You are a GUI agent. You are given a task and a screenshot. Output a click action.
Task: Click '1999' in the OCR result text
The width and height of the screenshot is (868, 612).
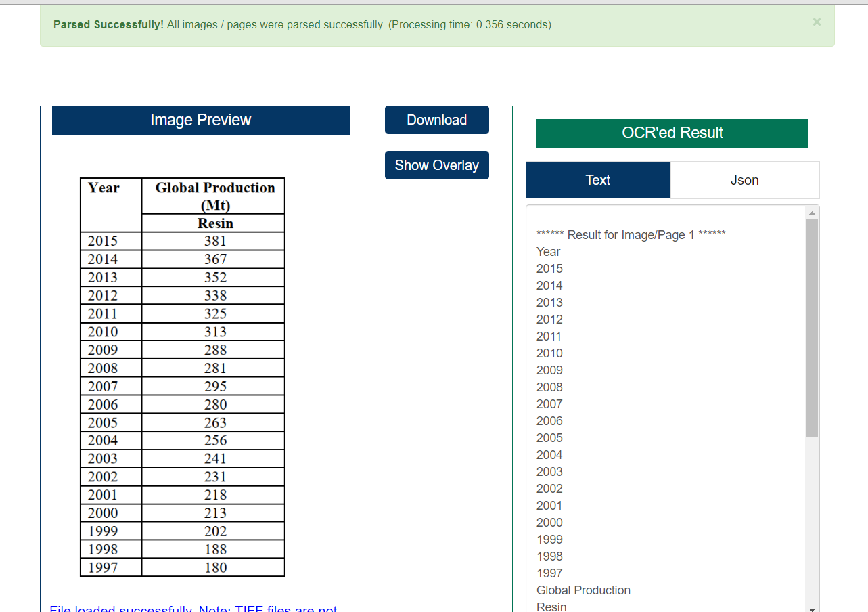[549, 540]
